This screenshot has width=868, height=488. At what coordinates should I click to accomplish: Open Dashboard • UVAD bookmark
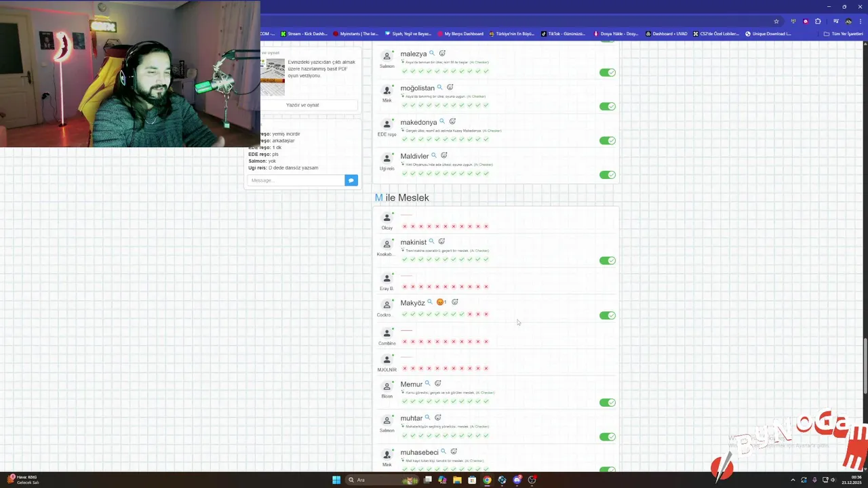667,33
